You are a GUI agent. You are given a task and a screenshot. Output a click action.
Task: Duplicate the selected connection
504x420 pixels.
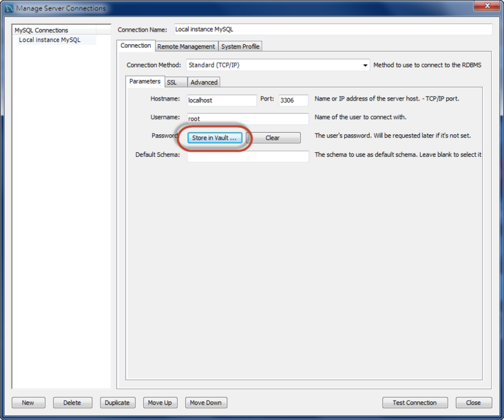pos(117,403)
